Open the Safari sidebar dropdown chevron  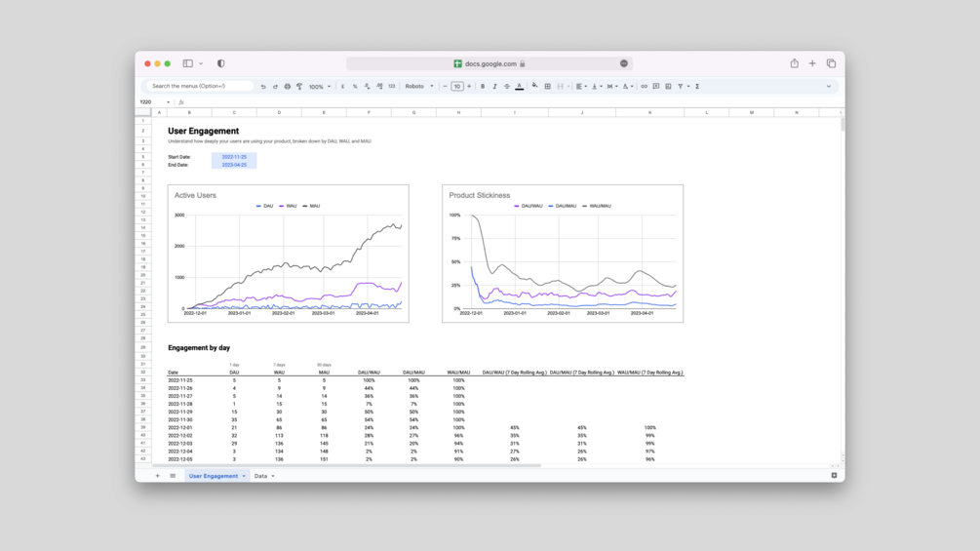click(201, 63)
